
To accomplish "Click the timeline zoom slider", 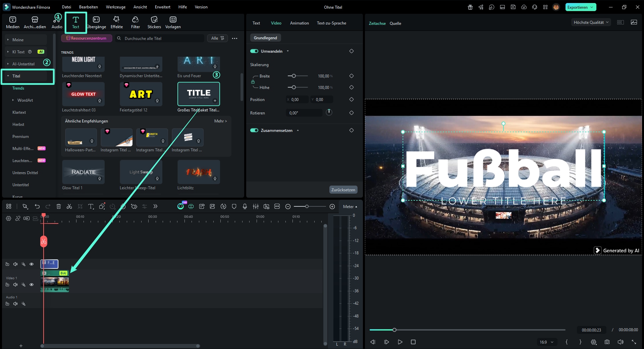I will click(x=309, y=206).
